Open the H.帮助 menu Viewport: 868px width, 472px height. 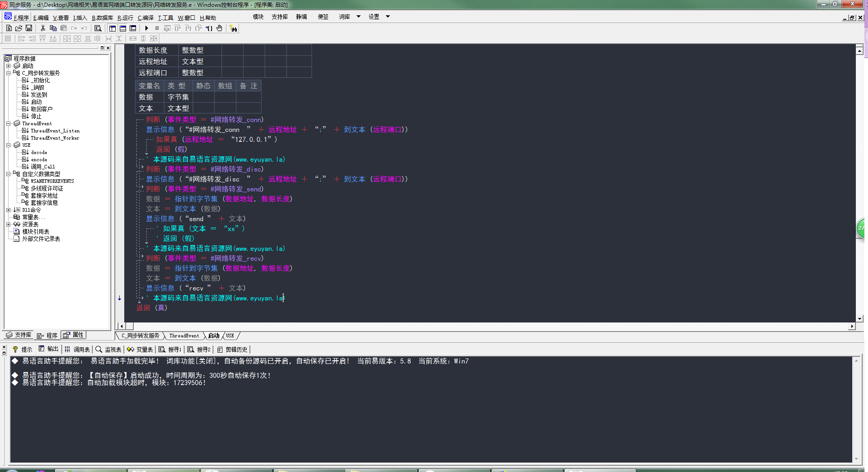[x=208, y=18]
